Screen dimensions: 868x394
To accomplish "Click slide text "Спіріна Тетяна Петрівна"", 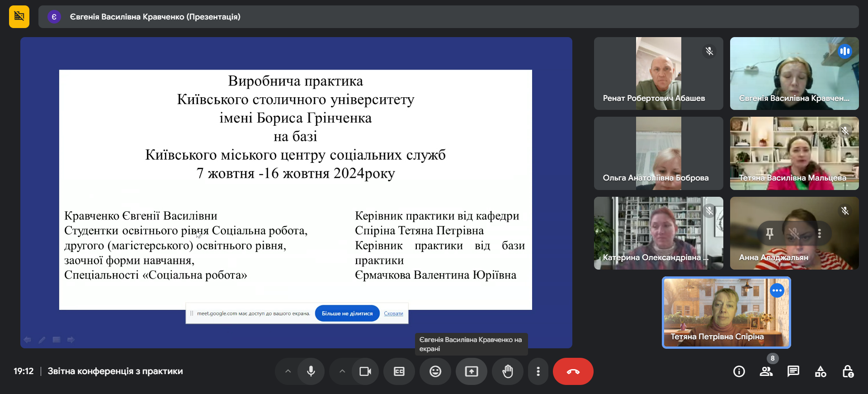I will tap(419, 231).
